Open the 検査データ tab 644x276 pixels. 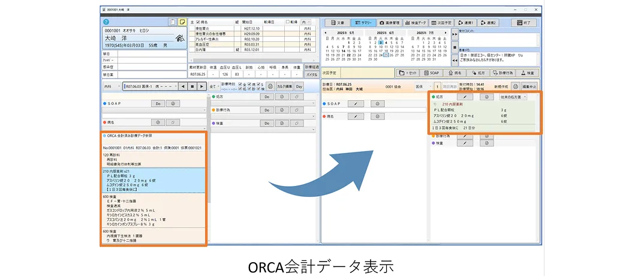tap(417, 23)
